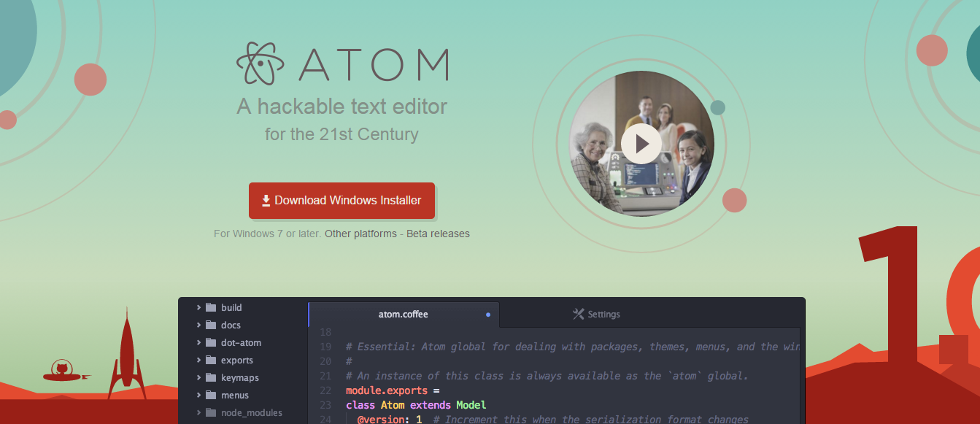Click the Atom logo icon

[x=261, y=63]
